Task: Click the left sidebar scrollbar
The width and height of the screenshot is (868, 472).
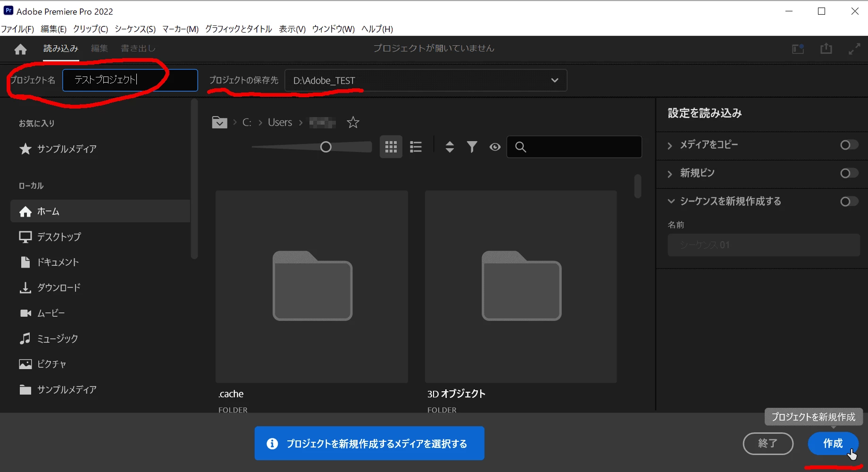Action: 194,179
